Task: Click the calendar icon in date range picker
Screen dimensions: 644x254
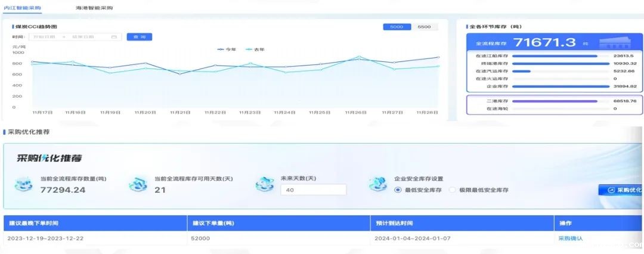Action: [114, 37]
